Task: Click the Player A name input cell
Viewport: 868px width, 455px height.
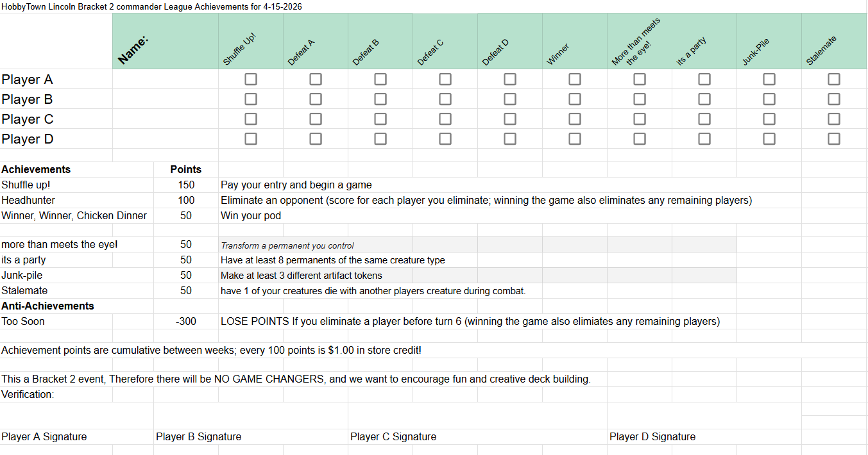Action: [165, 79]
